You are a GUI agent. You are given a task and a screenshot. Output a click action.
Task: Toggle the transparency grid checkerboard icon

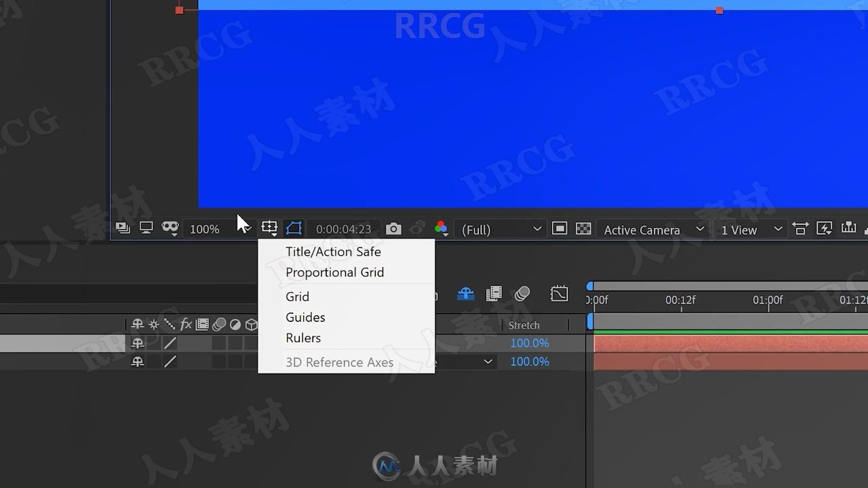pyautogui.click(x=583, y=229)
